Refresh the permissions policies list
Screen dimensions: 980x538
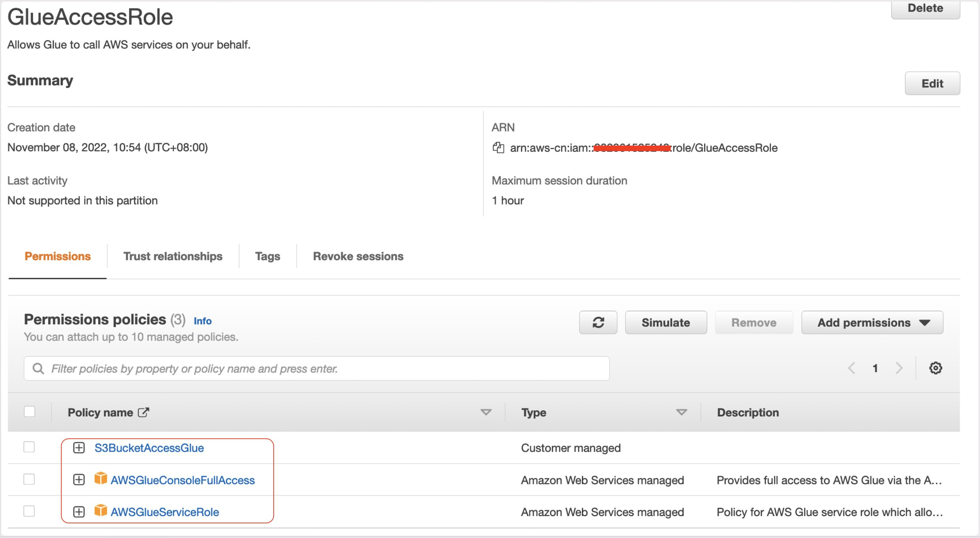pyautogui.click(x=598, y=322)
